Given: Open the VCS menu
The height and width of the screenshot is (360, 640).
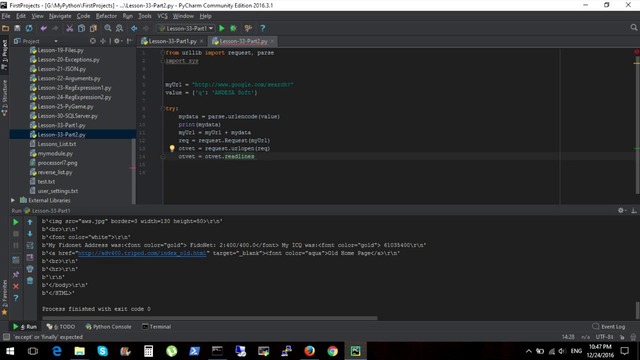Looking at the screenshot, I should click(x=162, y=16).
